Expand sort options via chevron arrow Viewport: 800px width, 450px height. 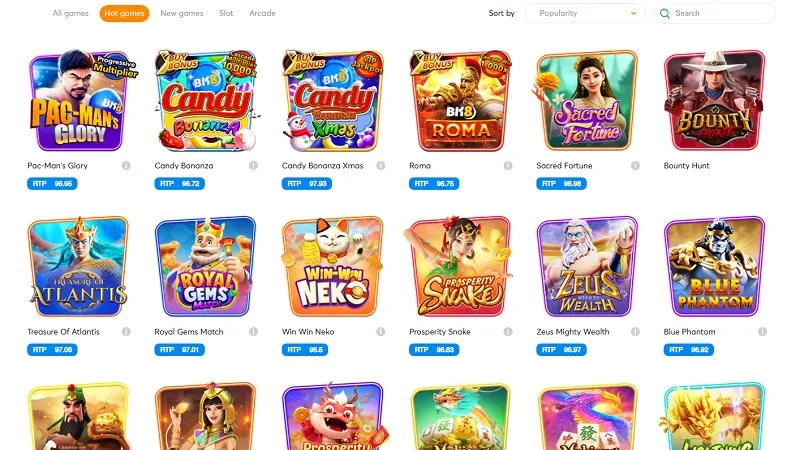(x=633, y=13)
